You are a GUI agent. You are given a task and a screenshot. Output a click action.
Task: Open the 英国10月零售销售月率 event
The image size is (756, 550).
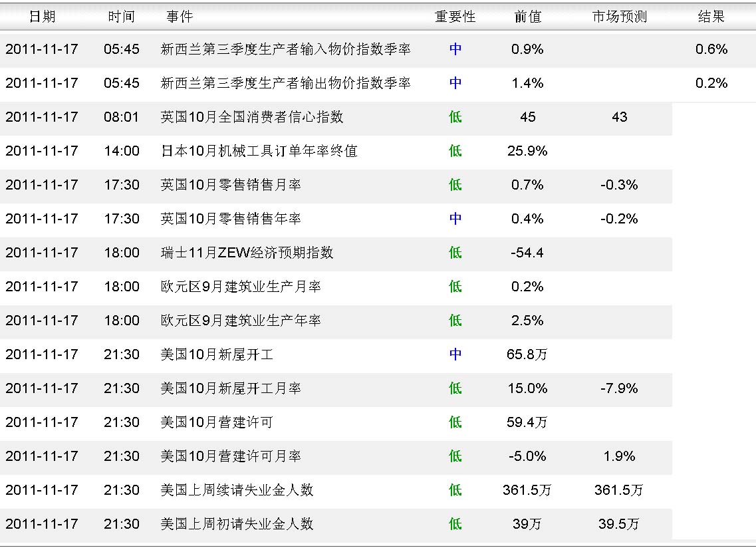point(231,185)
